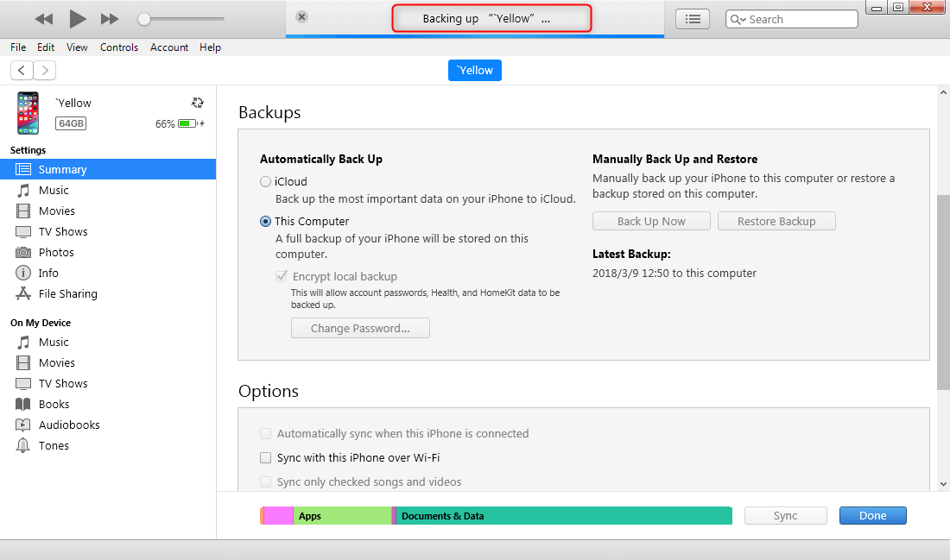Go back with the left chevron
The width and height of the screenshot is (950, 560).
22,70
